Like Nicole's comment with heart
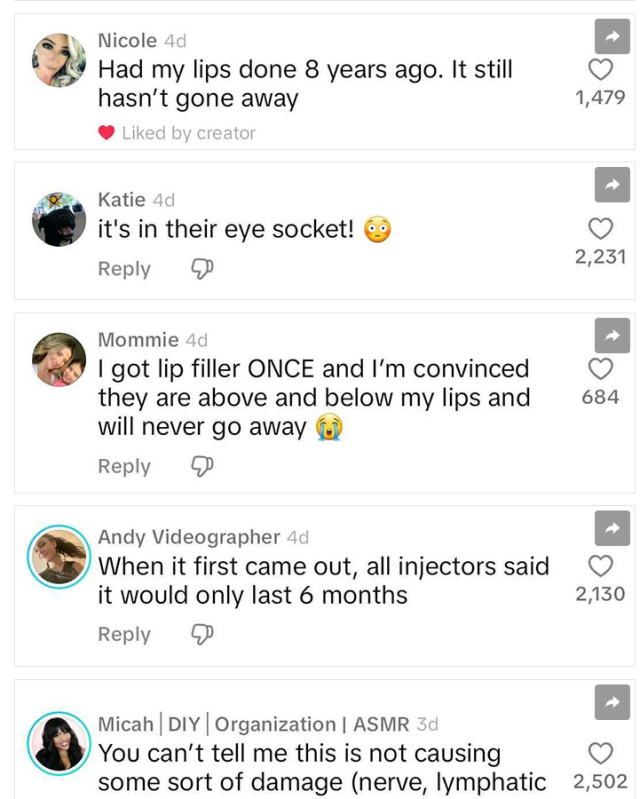Screen dimensions: 640x799 tap(600, 70)
